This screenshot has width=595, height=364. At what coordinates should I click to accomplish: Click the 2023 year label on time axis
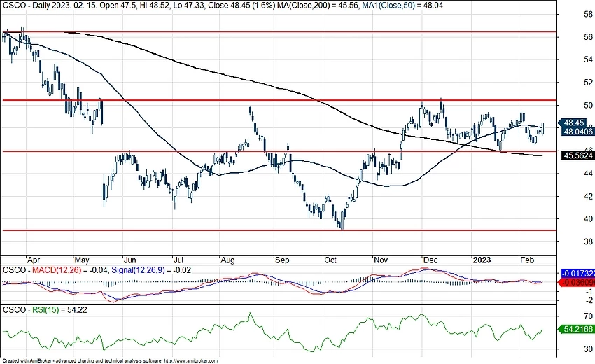coord(482,260)
